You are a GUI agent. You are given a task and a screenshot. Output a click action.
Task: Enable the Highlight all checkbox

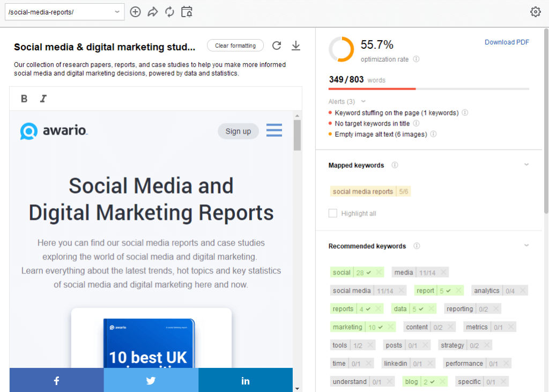(333, 213)
